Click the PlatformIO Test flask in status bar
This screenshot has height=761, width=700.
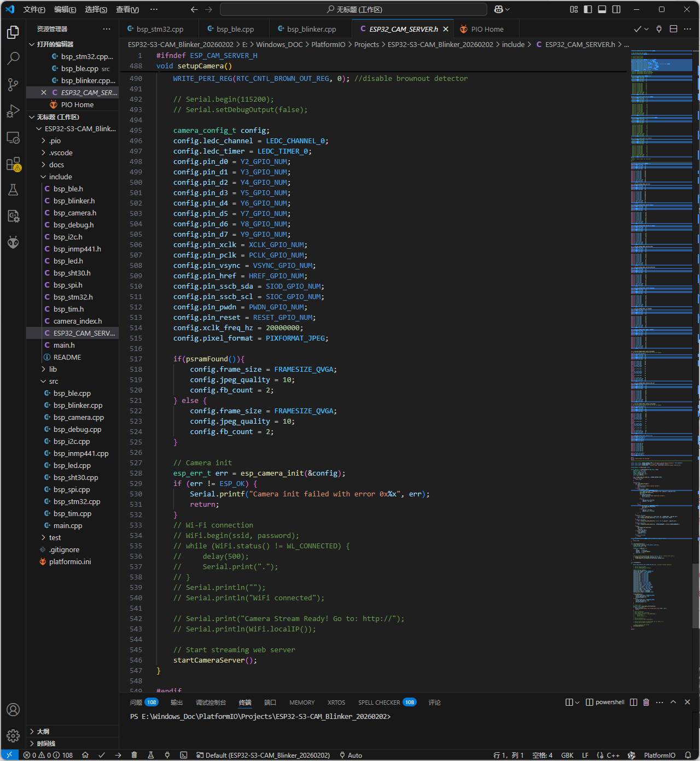150,755
